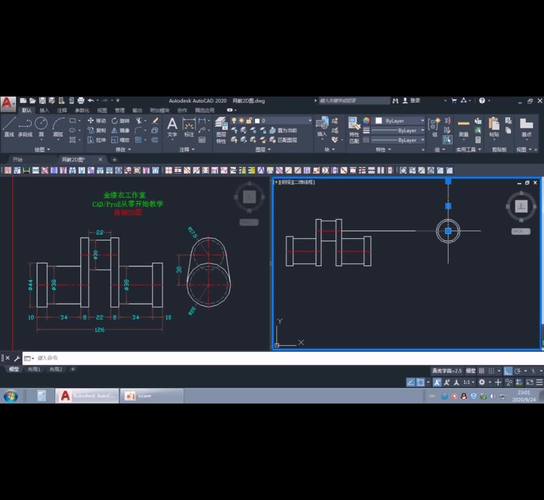
Task: Expand the Properties (特性) panel
Action: click(383, 149)
